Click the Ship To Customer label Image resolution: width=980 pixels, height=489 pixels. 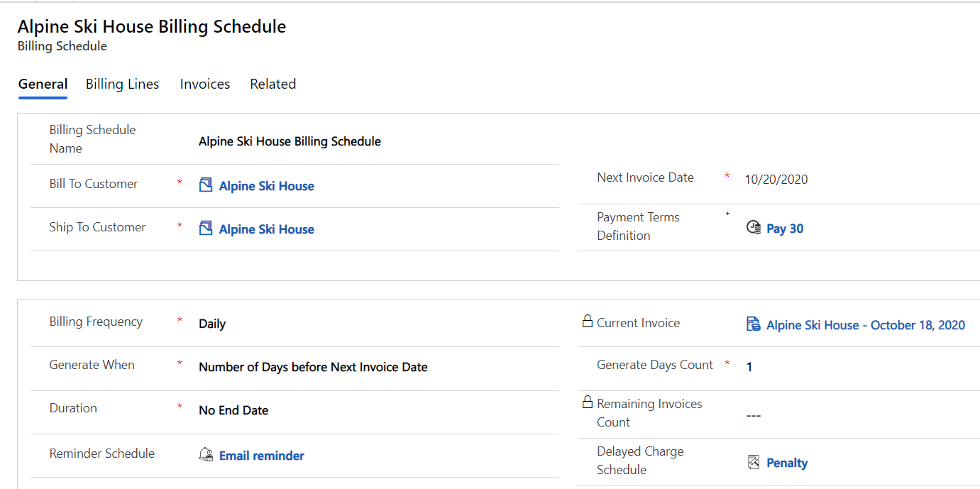tap(97, 227)
